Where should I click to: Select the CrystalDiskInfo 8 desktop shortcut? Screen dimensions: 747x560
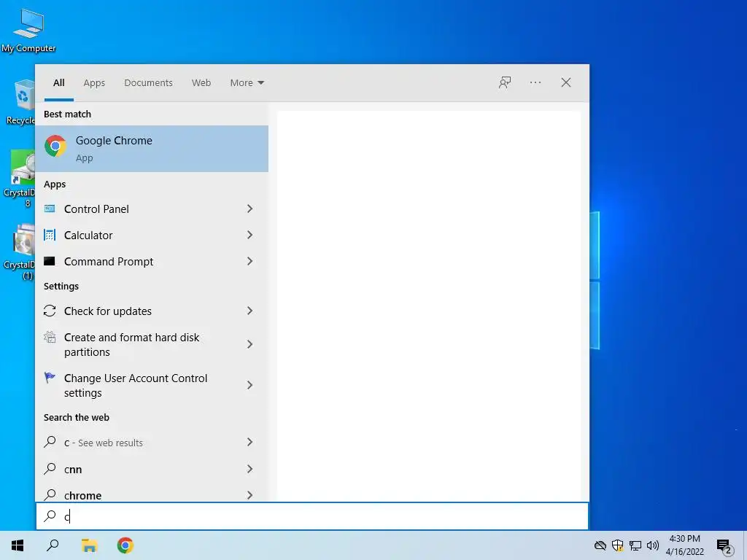pos(20,179)
